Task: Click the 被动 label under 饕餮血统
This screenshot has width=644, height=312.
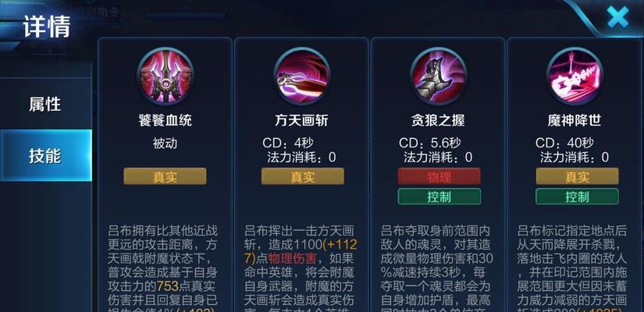Action: point(165,144)
